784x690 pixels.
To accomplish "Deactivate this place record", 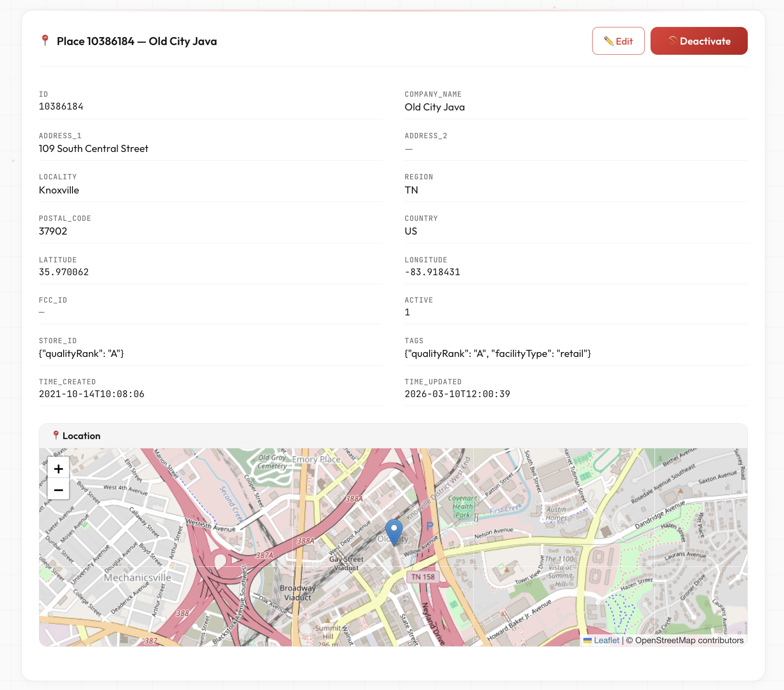I will (699, 41).
